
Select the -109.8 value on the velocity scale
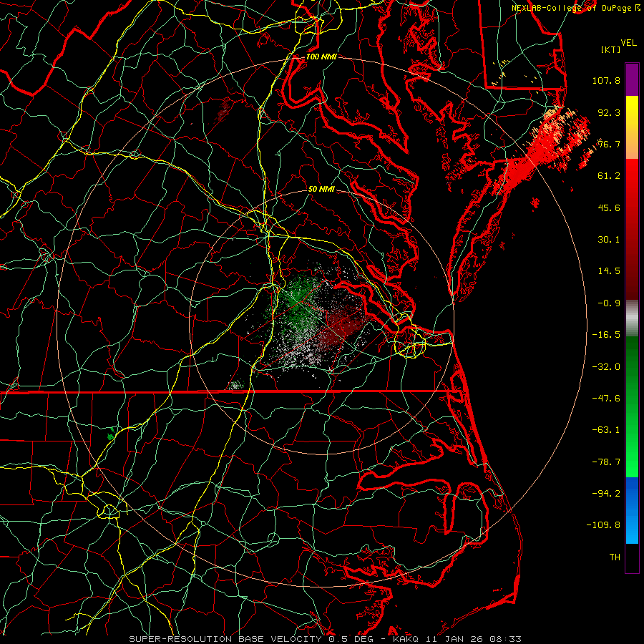click(x=603, y=525)
